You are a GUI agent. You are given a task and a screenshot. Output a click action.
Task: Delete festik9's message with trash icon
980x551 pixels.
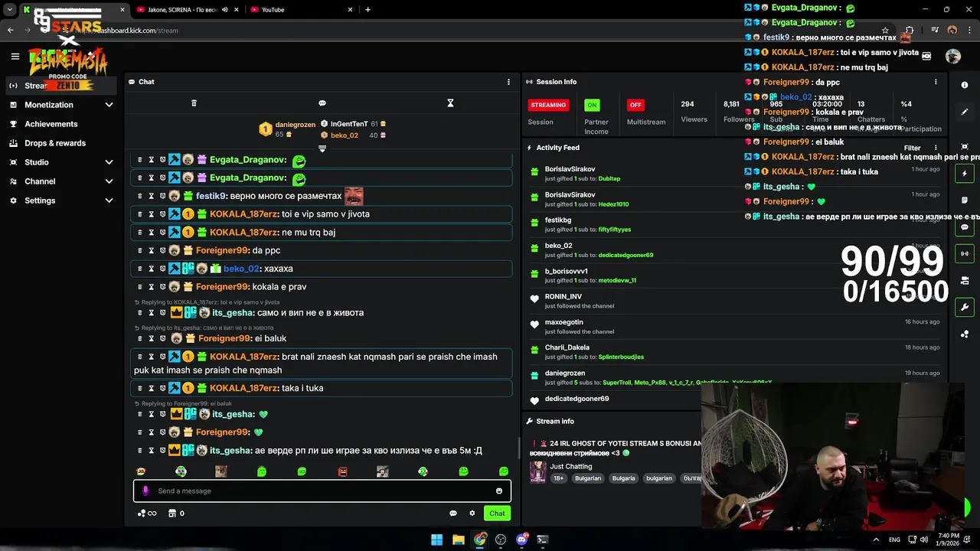139,196
